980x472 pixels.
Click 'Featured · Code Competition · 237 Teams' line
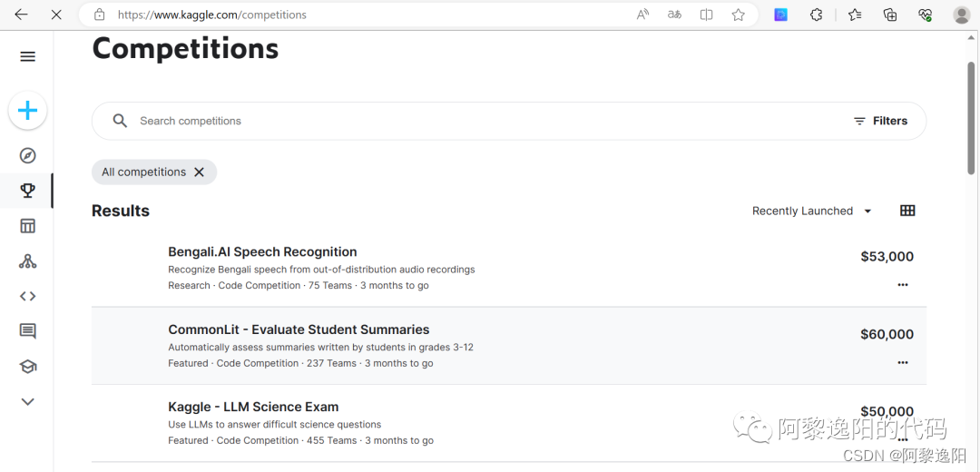(x=300, y=363)
